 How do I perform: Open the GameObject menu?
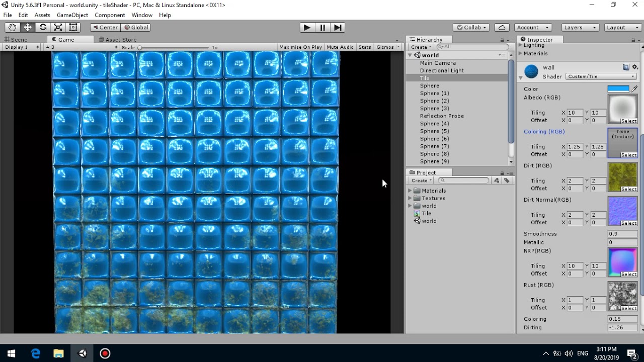[72, 15]
